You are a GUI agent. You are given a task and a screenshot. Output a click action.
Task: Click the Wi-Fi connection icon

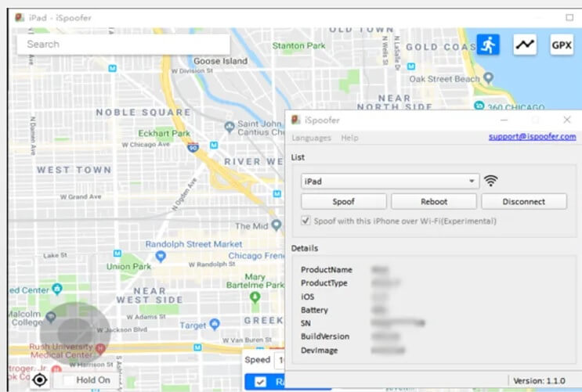click(490, 181)
